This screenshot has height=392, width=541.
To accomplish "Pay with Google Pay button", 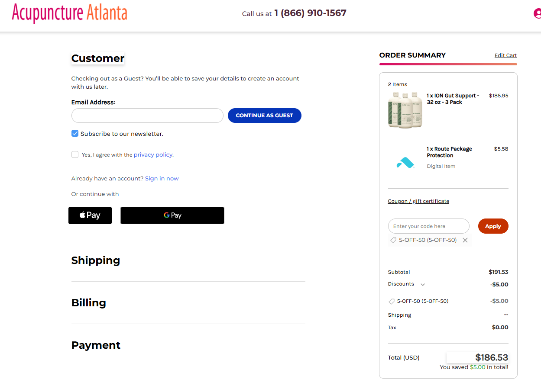I will [x=172, y=215].
